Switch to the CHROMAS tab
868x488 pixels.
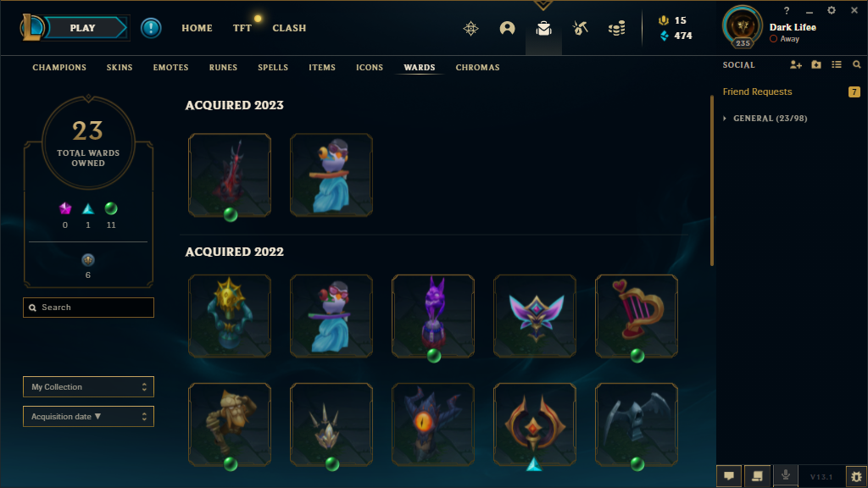(477, 68)
